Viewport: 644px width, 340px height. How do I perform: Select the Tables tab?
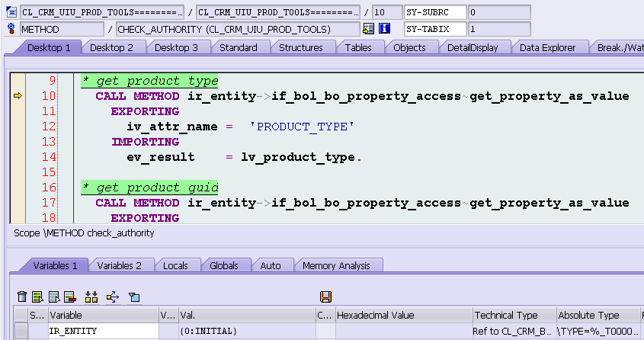[x=358, y=47]
